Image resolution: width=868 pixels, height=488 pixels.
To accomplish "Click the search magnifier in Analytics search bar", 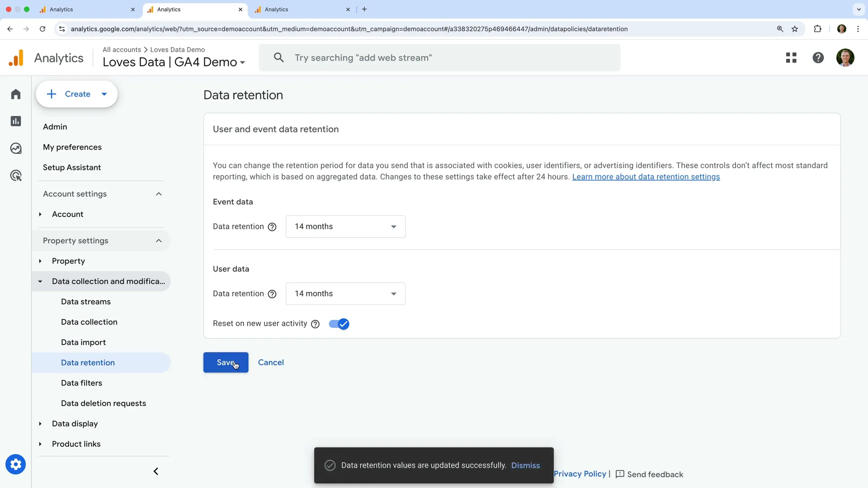I will coord(279,57).
